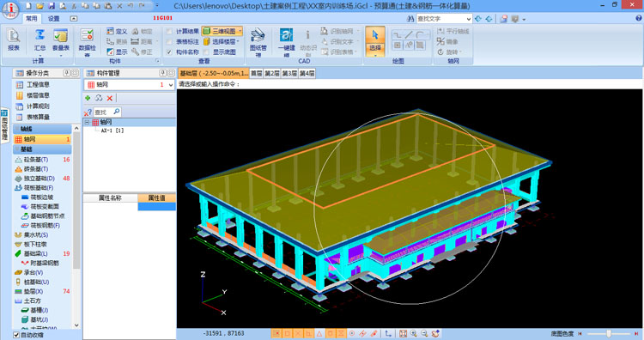The image size is (644, 340).
Task: Select the 选择 arrow pointer tool
Action: [375, 40]
